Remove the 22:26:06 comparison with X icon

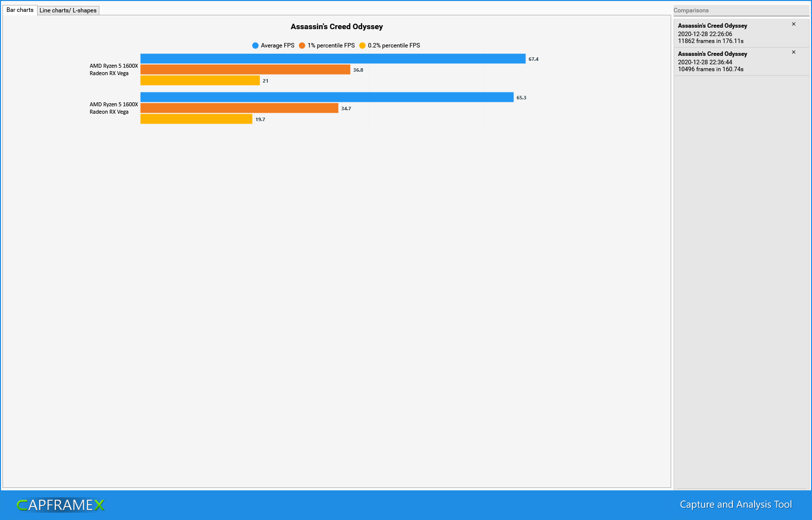[x=794, y=24]
